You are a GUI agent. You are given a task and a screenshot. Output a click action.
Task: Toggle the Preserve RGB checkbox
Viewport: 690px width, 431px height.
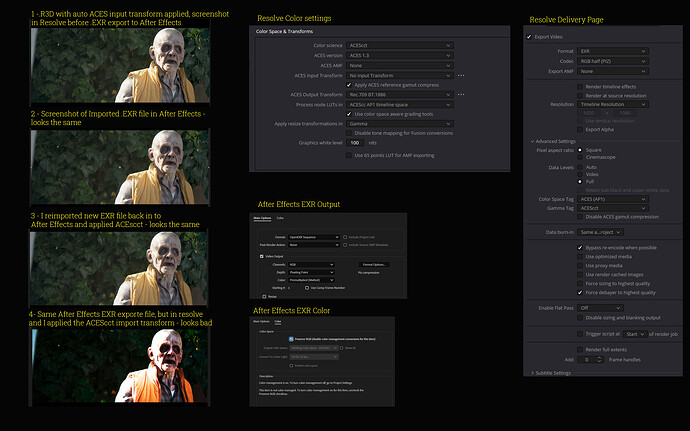291,339
